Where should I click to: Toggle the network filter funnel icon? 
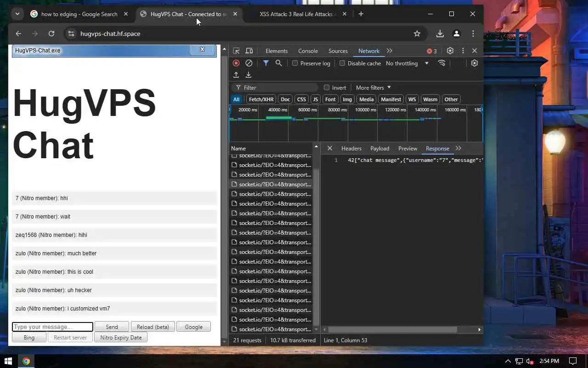coord(266,63)
